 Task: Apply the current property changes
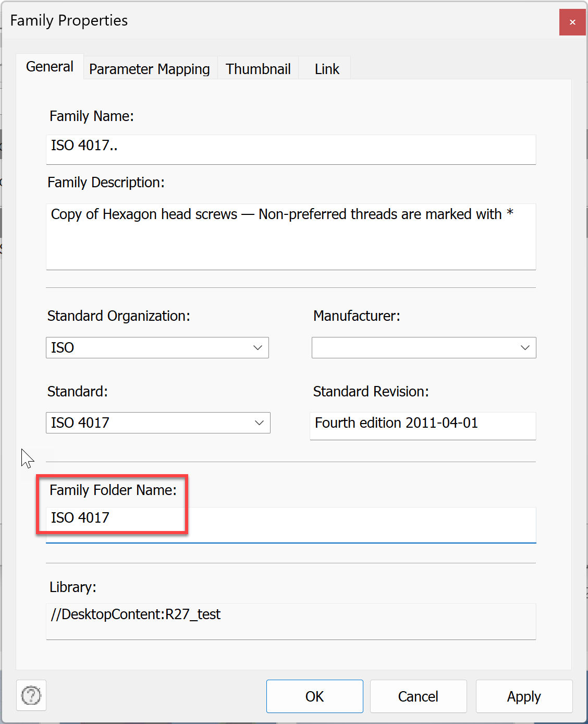523,696
